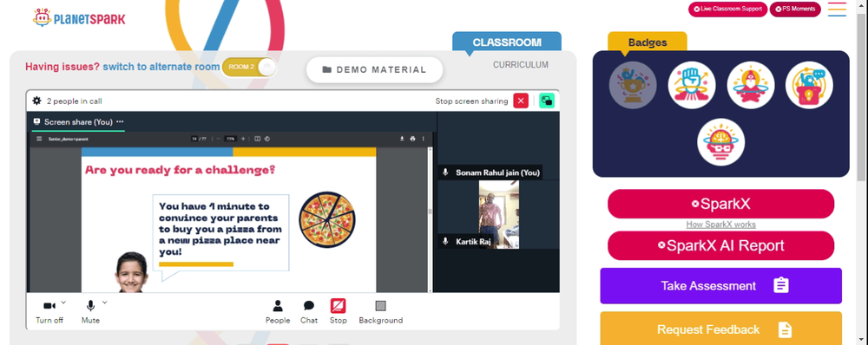This screenshot has height=345, width=868.
Task: Click red X to stop screen sharing
Action: tap(521, 101)
